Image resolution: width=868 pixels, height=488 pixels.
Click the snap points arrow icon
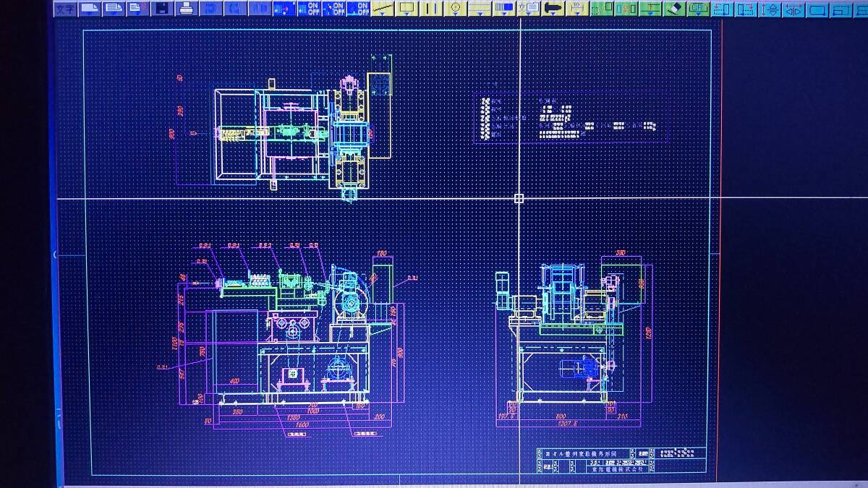click(x=284, y=9)
